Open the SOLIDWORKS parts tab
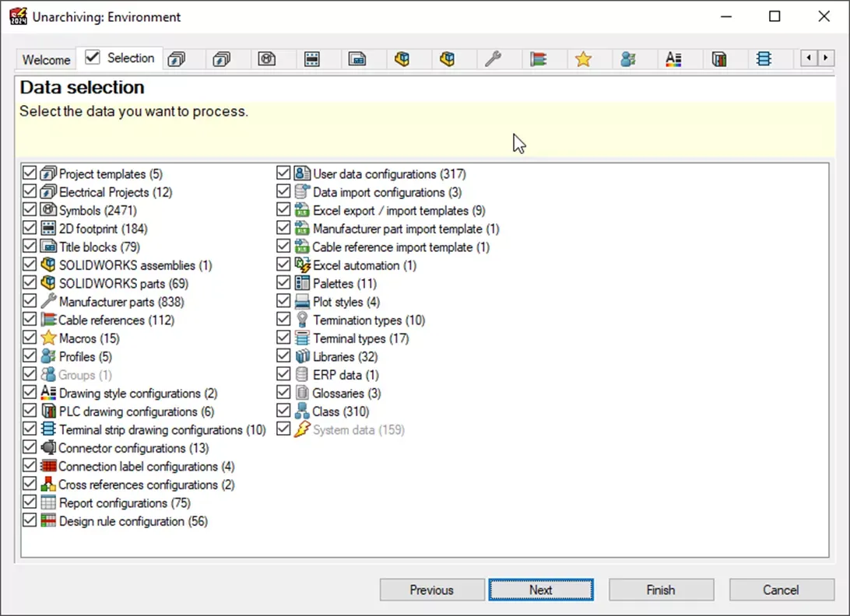850x616 pixels. 448,58
